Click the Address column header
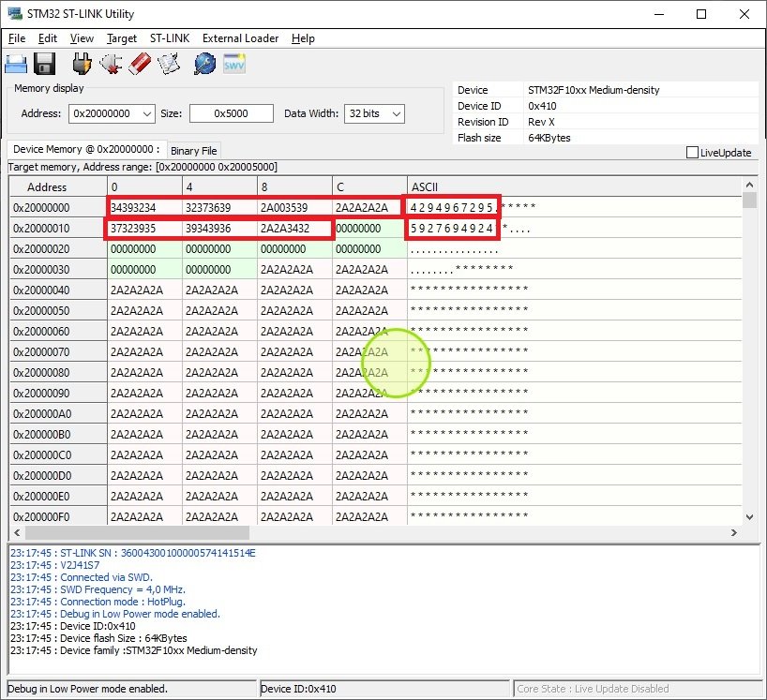The width and height of the screenshot is (767, 700). point(58,187)
